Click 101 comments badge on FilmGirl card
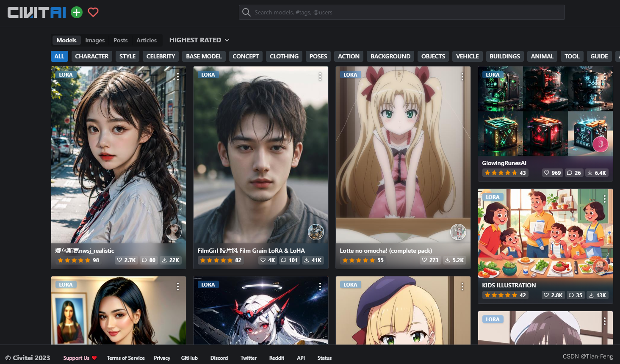 290,260
